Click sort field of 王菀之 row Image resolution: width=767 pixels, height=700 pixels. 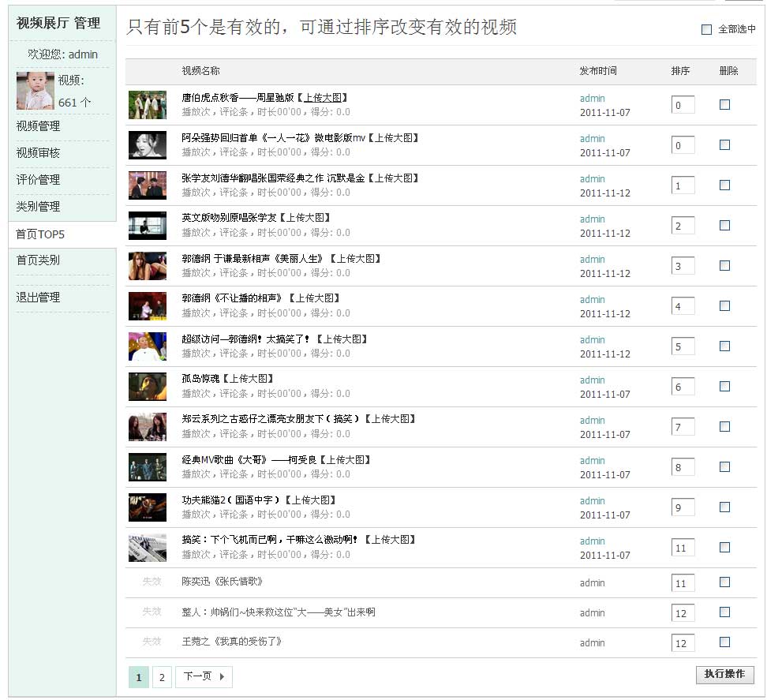683,642
